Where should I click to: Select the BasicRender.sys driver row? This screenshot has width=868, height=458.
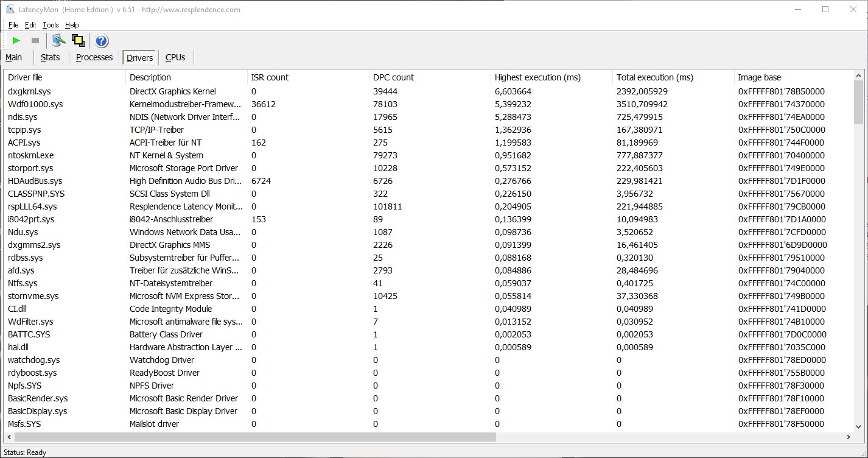pos(429,398)
